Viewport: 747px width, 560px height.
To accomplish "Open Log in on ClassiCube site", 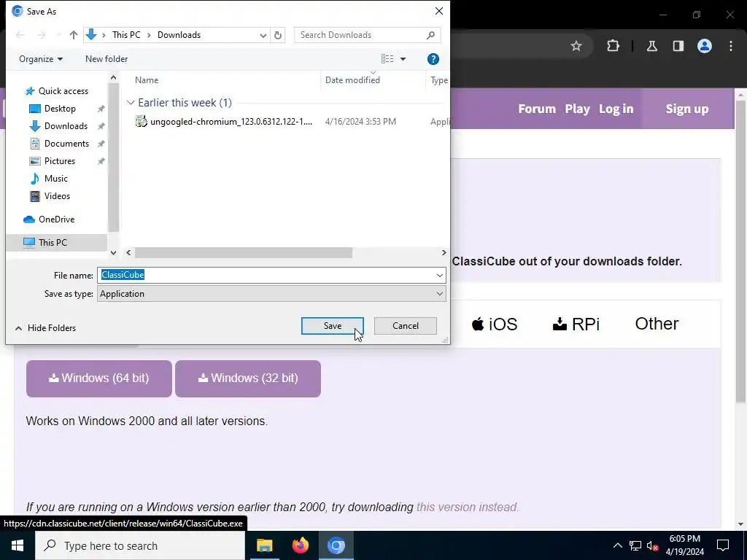I will tap(616, 109).
